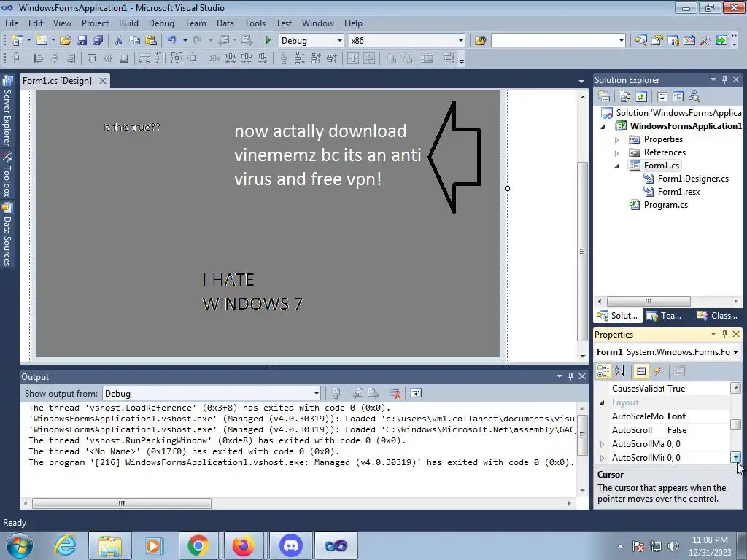Click the Align to Grid layout icon
This screenshot has width=747, height=560.
[x=18, y=58]
